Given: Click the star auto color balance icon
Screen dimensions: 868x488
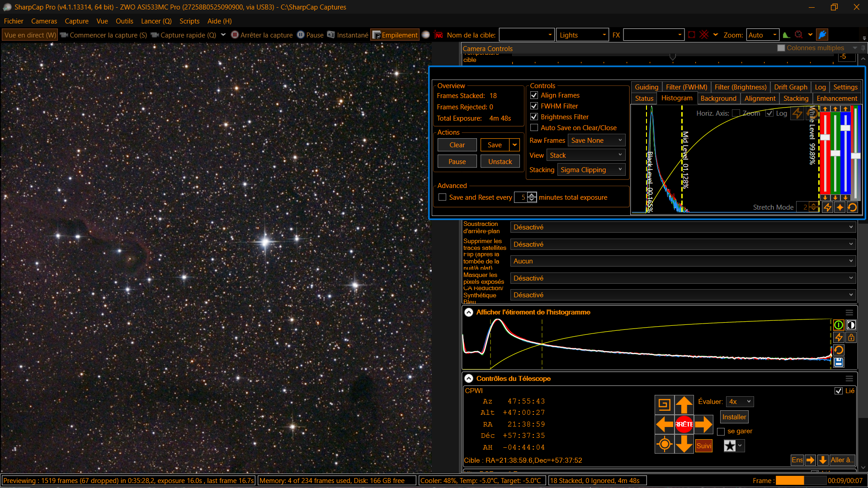Looking at the screenshot, I should [840, 207].
